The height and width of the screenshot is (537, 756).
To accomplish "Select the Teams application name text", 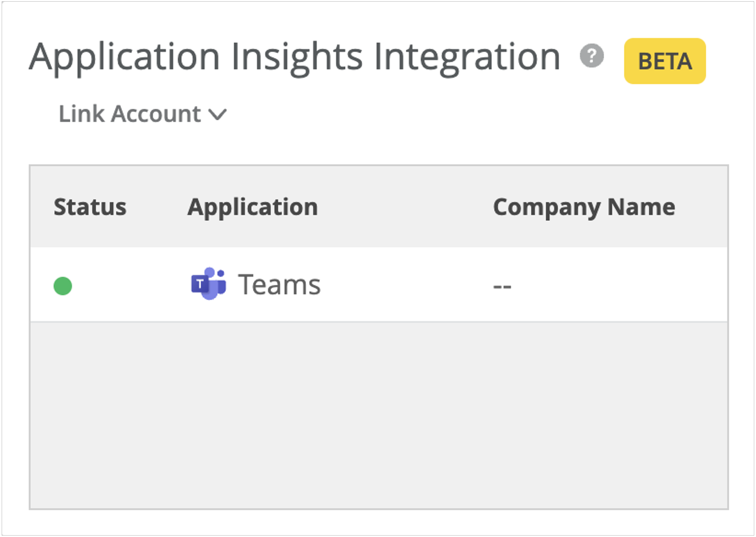I will [x=279, y=285].
